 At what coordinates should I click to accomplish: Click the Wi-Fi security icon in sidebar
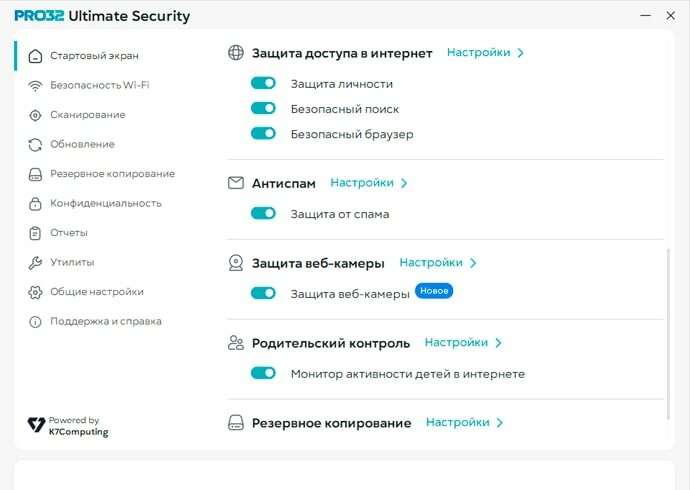(x=36, y=85)
